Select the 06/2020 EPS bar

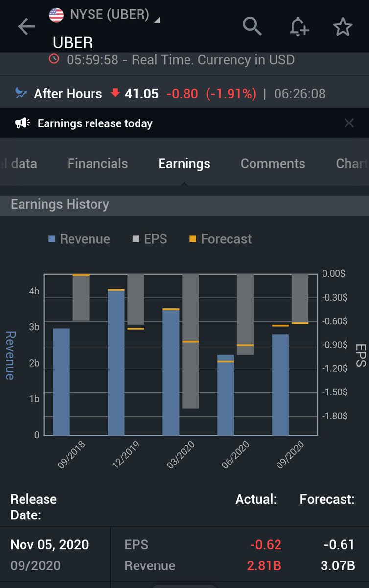click(245, 315)
